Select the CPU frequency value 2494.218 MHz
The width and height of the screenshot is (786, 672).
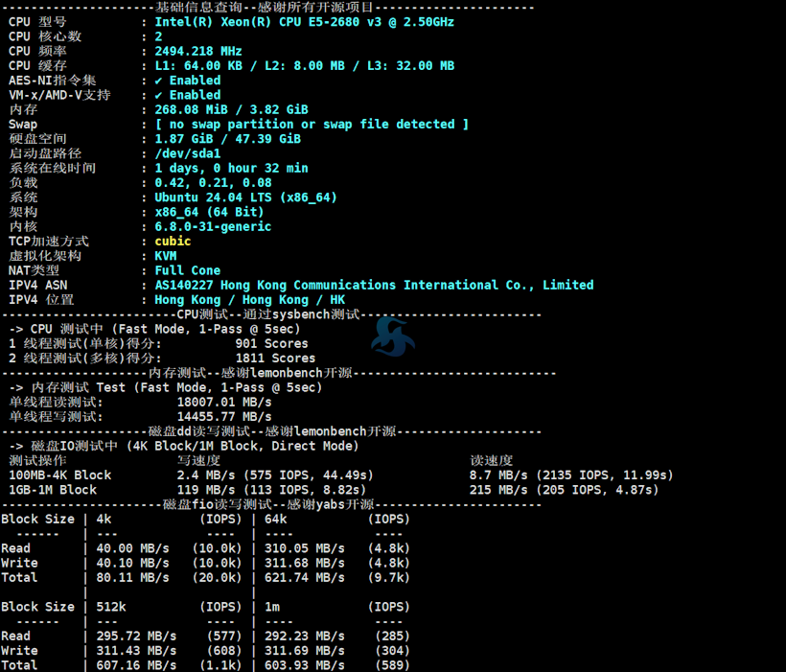tap(197, 51)
